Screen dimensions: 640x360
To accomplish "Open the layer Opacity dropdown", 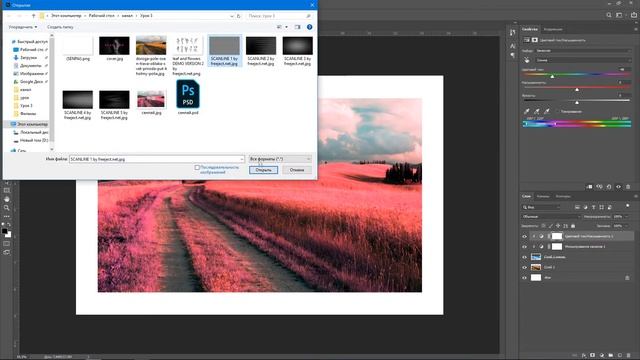I will [627, 216].
